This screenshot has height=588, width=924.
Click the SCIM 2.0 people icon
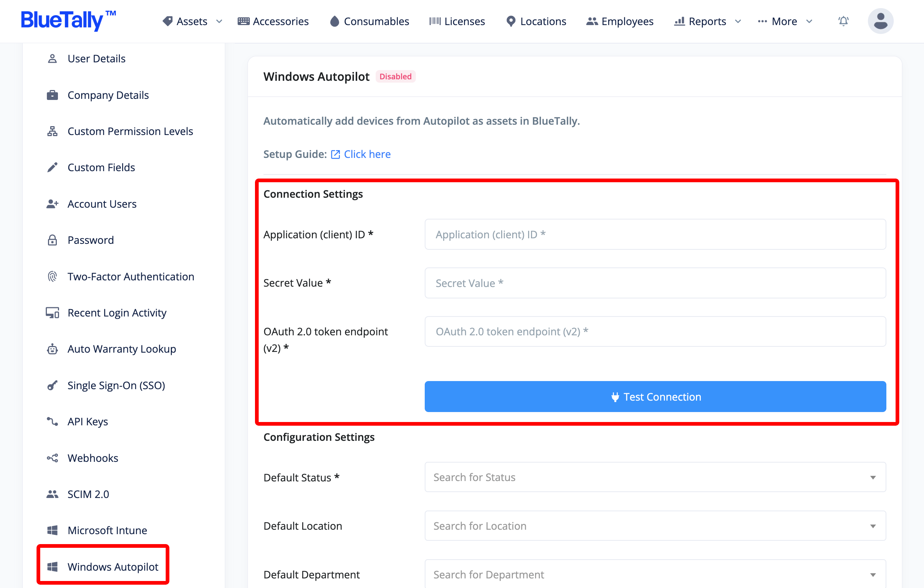[52, 494]
